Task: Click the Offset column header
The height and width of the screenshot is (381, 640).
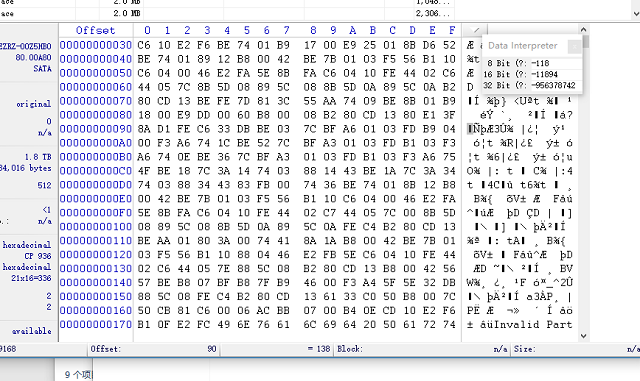Action: (96, 30)
